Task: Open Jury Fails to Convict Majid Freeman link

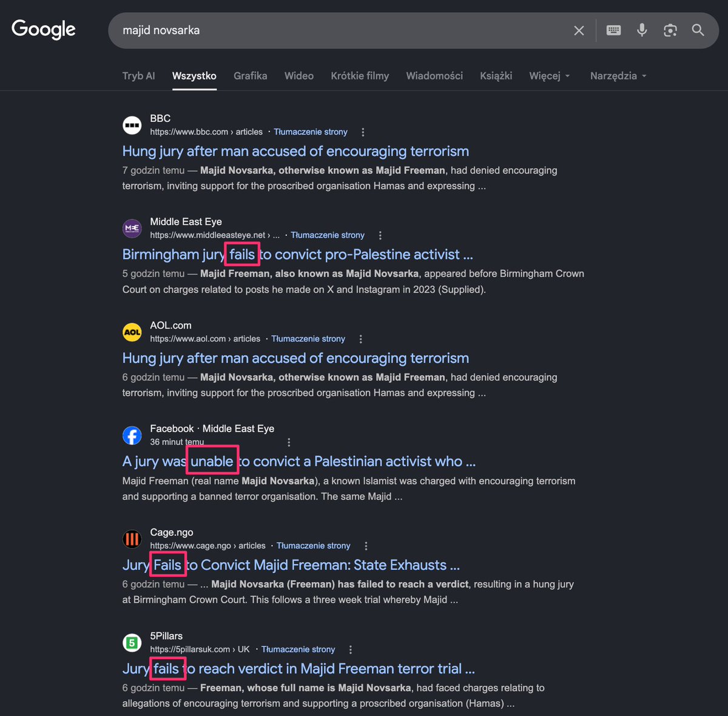Action: (x=291, y=565)
